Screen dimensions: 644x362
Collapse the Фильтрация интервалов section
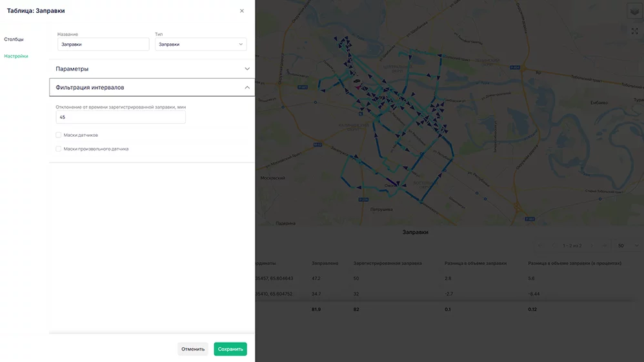pos(152,88)
